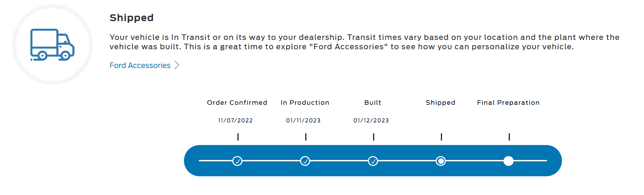The image size is (644, 195).
Task: Click the Built checkmark circle
Action: click(x=373, y=161)
